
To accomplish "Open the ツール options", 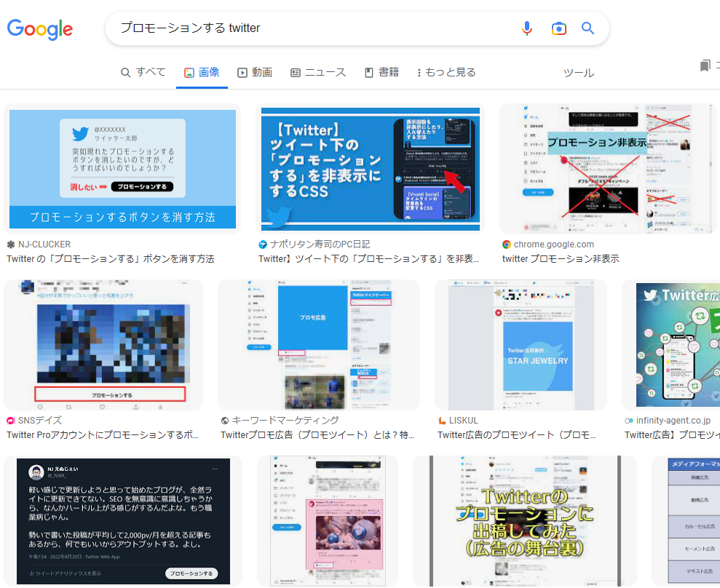I will click(x=579, y=73).
